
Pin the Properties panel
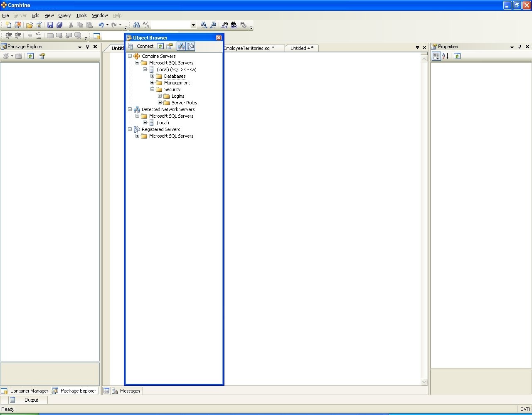[520, 47]
